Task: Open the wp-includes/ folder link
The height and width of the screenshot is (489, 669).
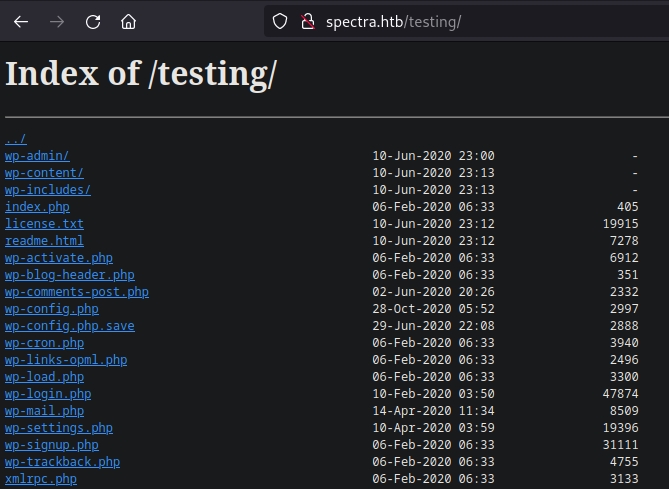Action: [47, 190]
